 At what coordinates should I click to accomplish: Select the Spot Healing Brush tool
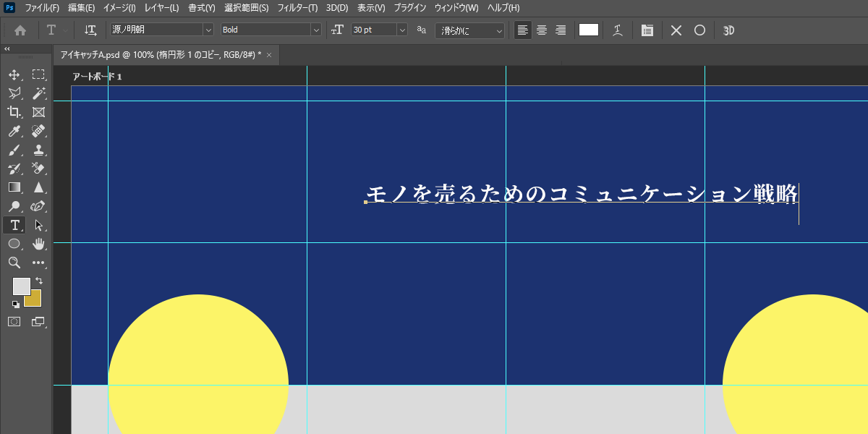tap(38, 131)
